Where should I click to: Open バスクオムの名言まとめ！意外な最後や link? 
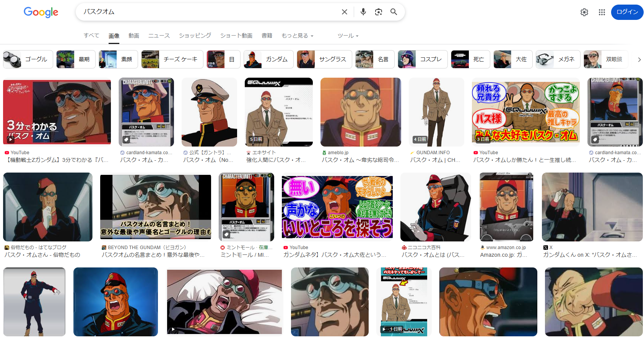point(153,255)
